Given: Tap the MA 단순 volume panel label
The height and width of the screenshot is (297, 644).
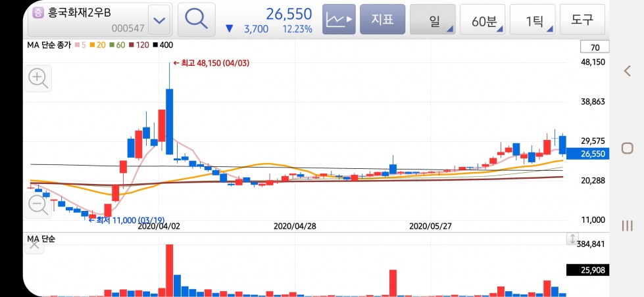Looking at the screenshot, I should tap(41, 239).
